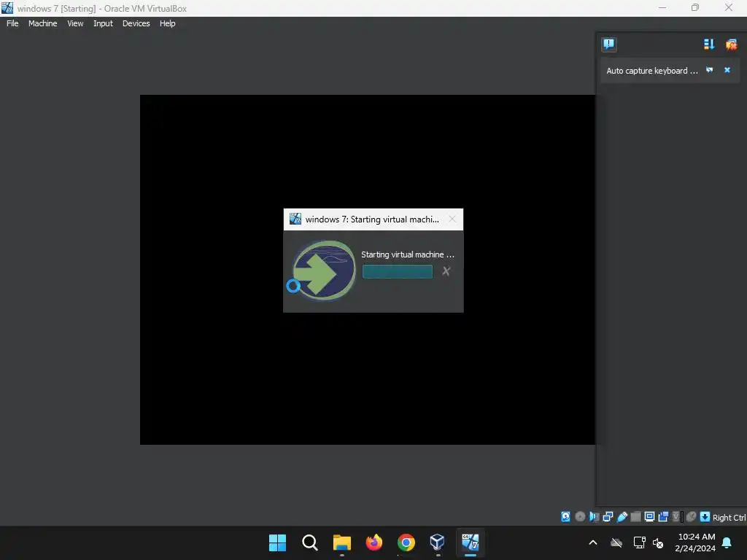This screenshot has width=747, height=560.
Task: Open Windows Search from the taskbar
Action: click(x=309, y=542)
